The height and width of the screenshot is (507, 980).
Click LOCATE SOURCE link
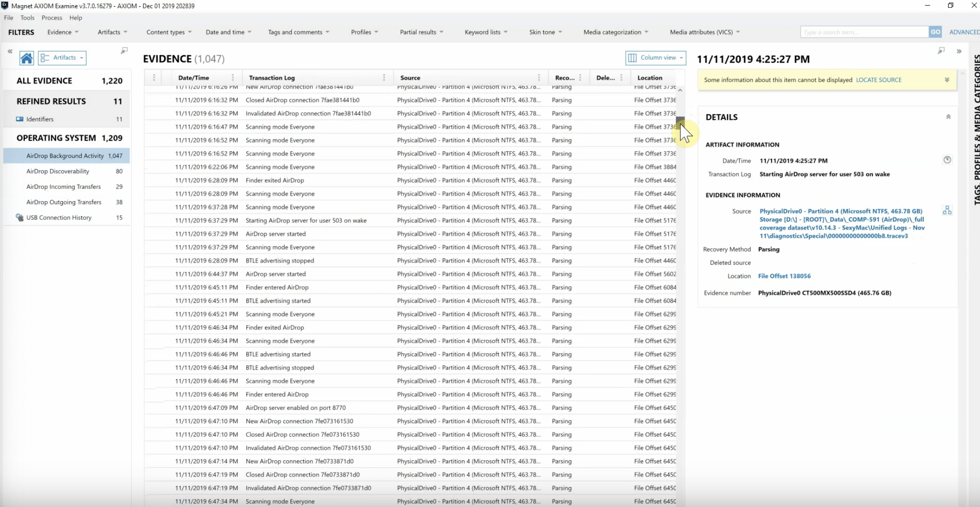879,80
